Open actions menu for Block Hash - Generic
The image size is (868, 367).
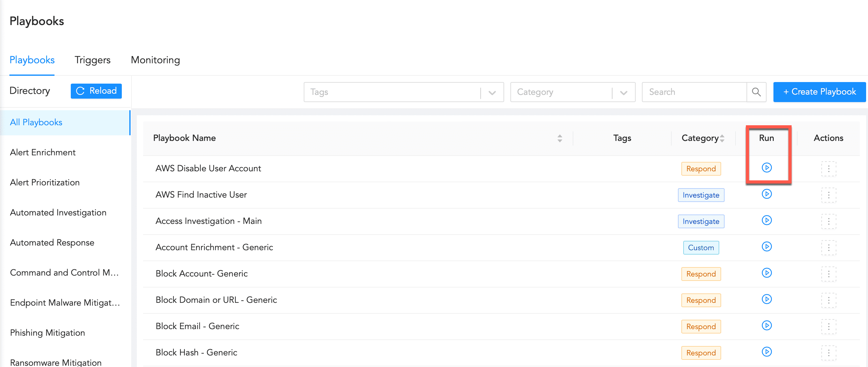(829, 353)
